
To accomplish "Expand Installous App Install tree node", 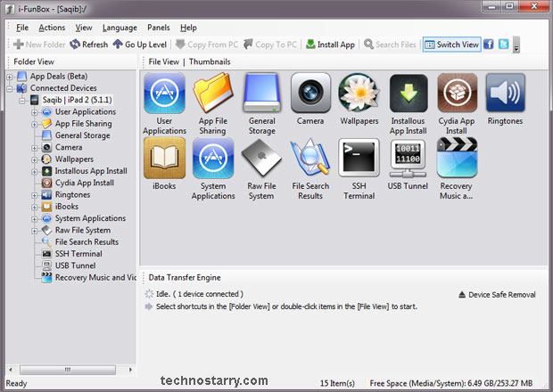I will pos(35,172).
